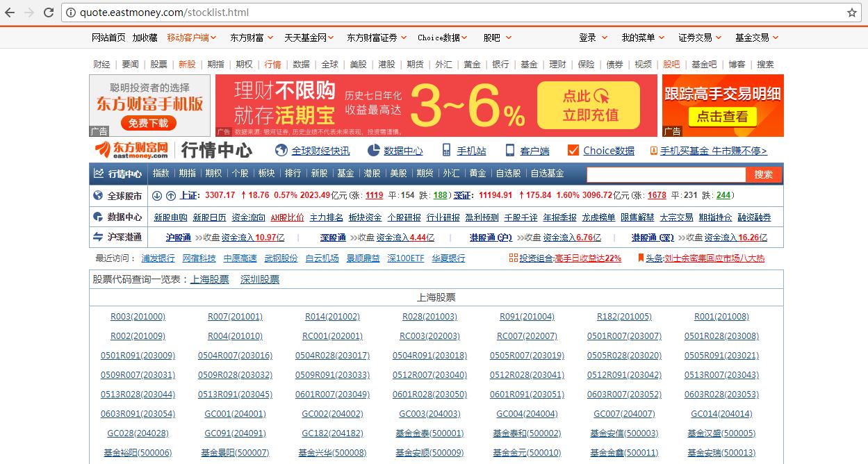Open 客户端 via its phone icon
The width and height of the screenshot is (868, 464).
509,150
